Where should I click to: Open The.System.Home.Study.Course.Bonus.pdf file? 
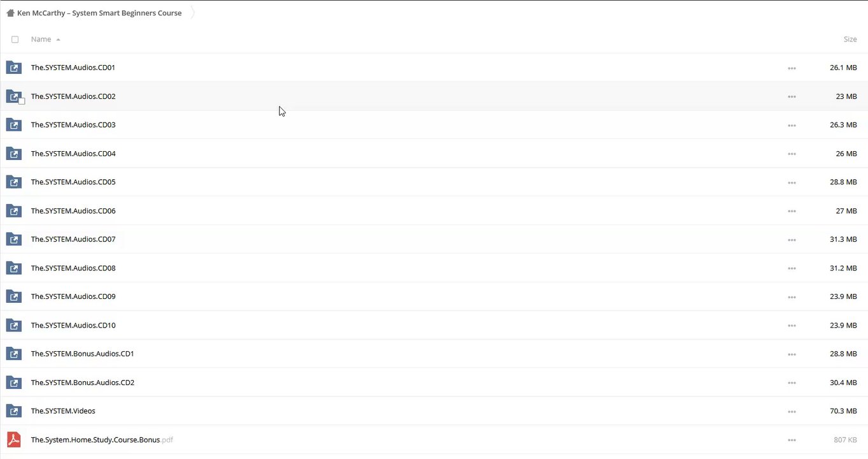click(96, 440)
